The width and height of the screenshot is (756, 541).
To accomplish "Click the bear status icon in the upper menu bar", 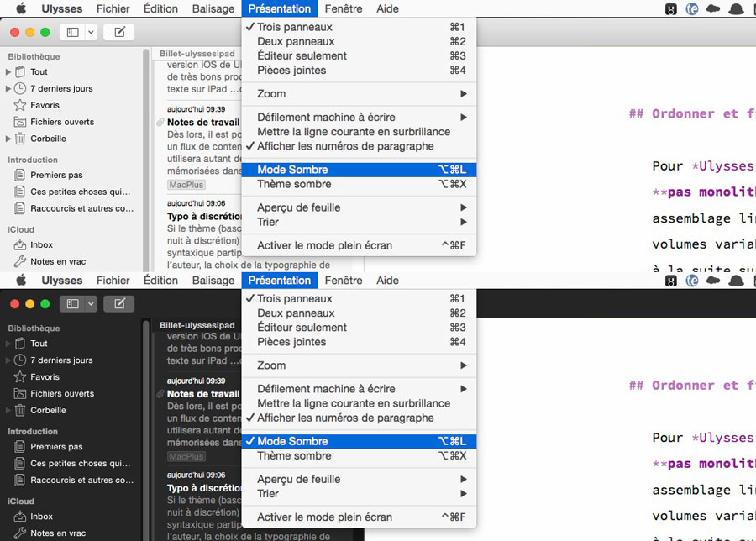I will coord(670,8).
